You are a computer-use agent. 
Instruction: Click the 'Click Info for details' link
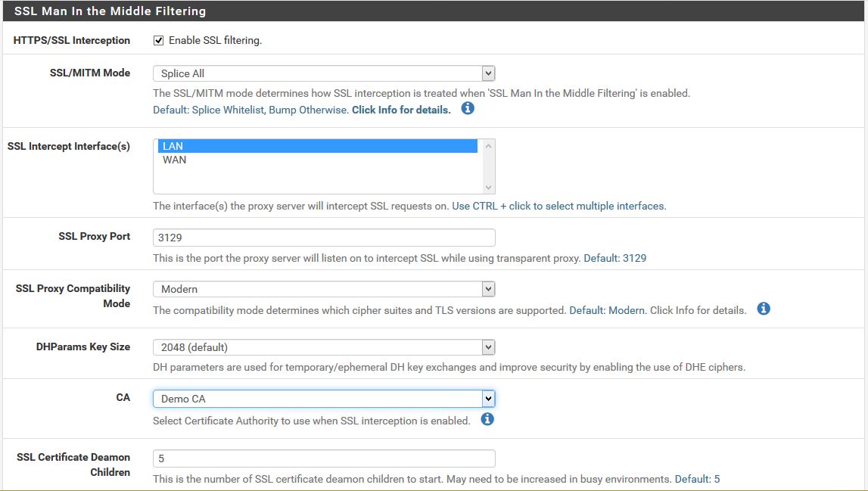click(x=402, y=108)
